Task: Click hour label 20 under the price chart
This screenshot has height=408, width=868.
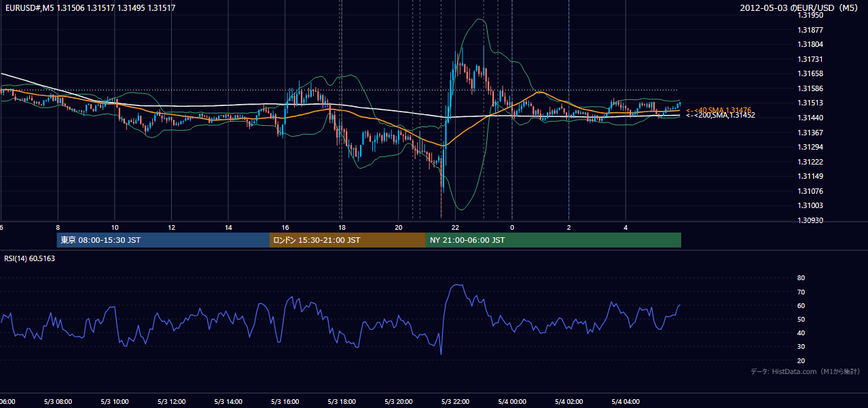Action: click(399, 228)
